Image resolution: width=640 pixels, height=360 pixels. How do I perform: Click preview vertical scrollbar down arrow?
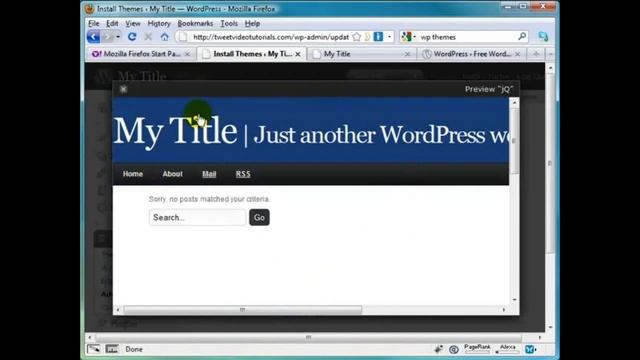point(514,300)
